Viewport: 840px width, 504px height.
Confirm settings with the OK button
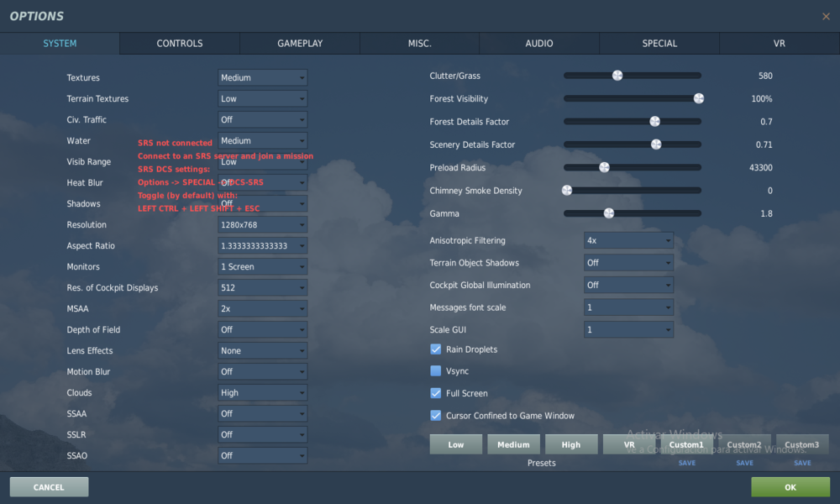[790, 487]
